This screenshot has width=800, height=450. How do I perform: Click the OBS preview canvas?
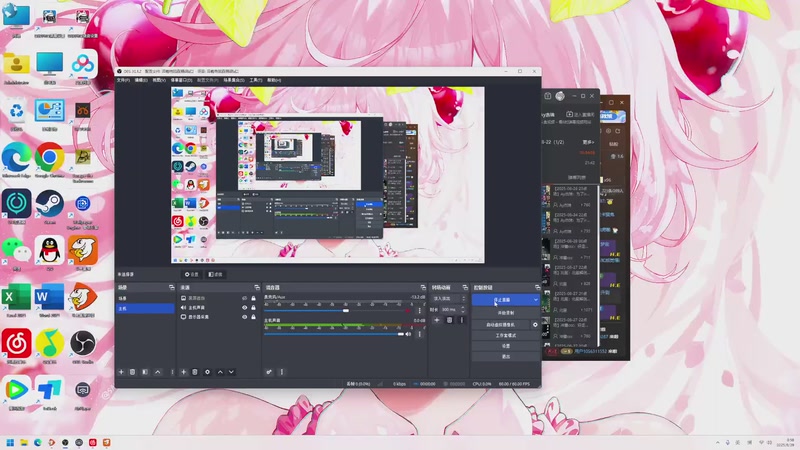328,175
